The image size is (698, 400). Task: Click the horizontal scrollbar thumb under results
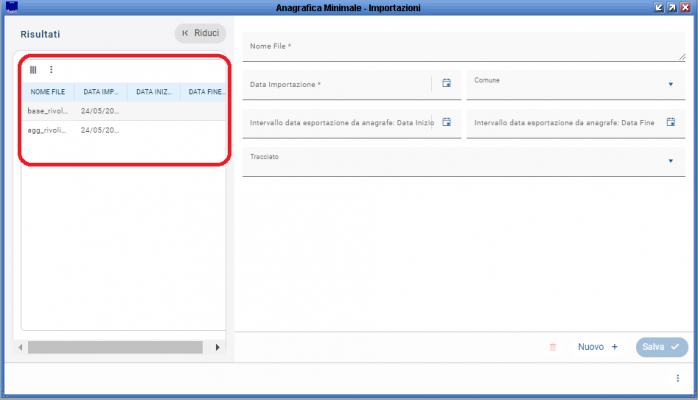point(115,347)
